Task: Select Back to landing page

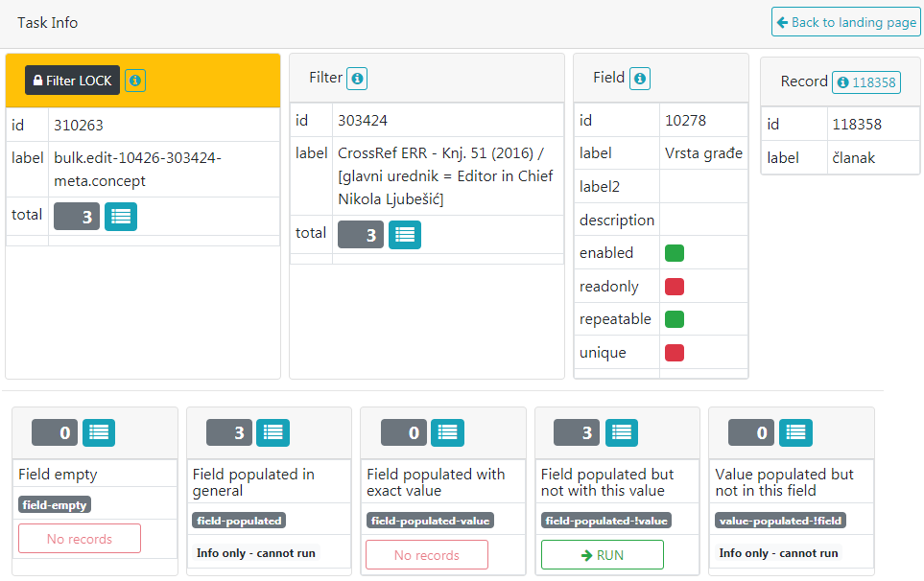Action: click(845, 22)
